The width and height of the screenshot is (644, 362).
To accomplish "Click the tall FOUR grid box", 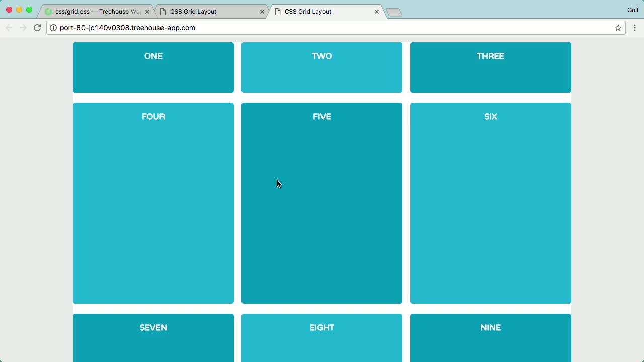I will tap(153, 203).
